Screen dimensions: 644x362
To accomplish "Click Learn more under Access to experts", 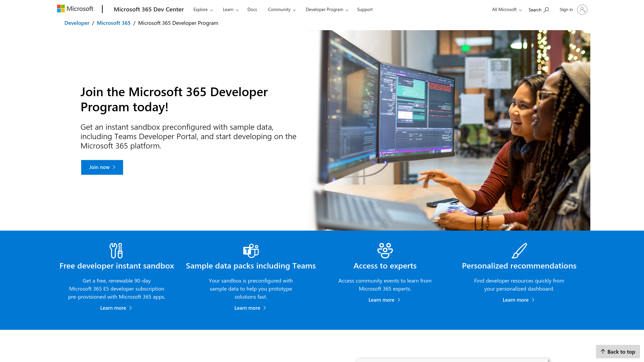I will [385, 300].
